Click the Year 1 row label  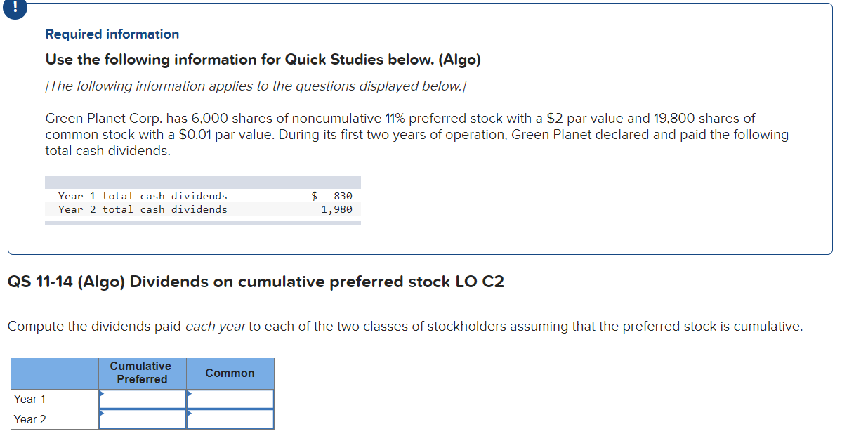tap(29, 399)
